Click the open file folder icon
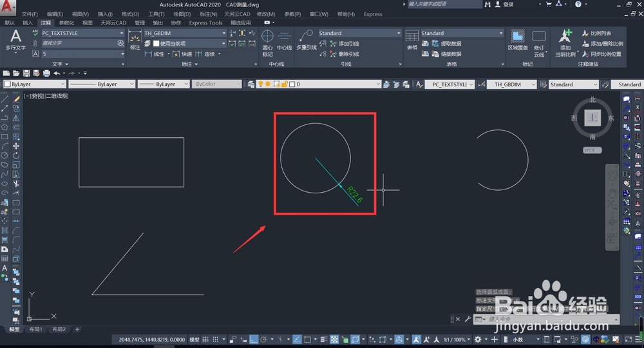This screenshot has width=644, height=348. [16, 73]
